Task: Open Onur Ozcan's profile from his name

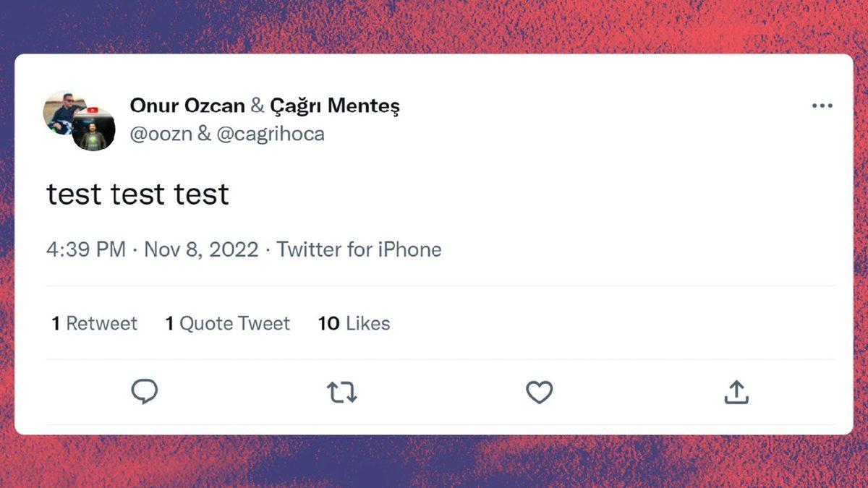Action: coord(187,105)
